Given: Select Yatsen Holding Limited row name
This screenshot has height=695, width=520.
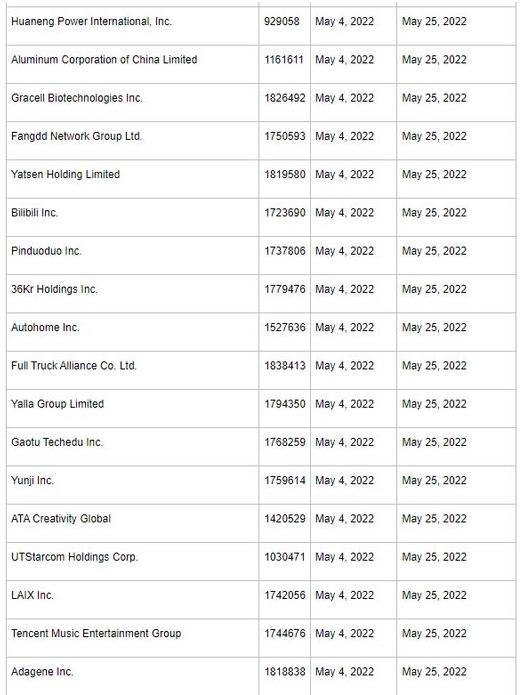Looking at the screenshot, I should click(x=66, y=174).
